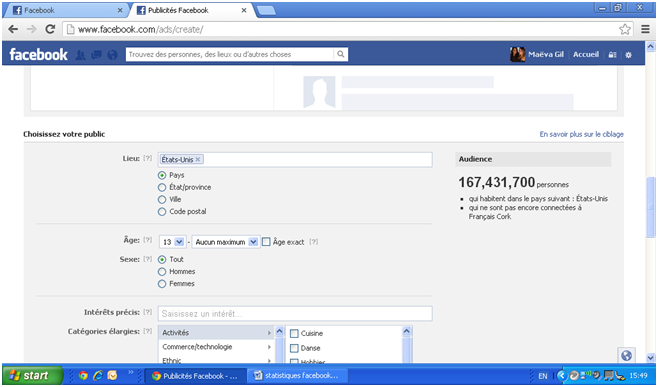Select the État/province radio button

(162, 187)
